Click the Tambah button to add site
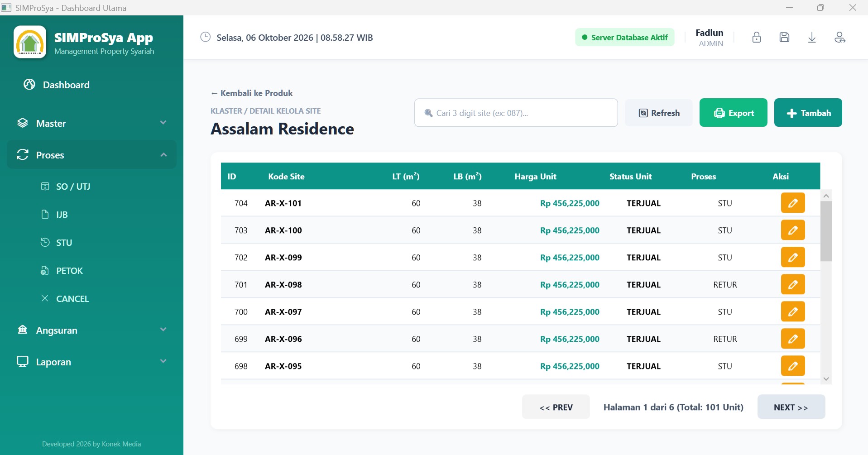The height and width of the screenshot is (455, 868). point(808,113)
